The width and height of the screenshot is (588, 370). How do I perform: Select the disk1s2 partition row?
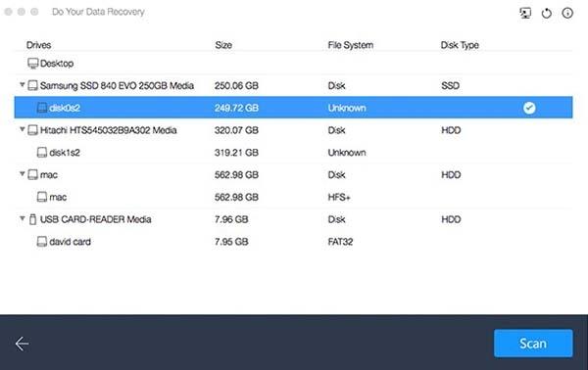coord(293,153)
